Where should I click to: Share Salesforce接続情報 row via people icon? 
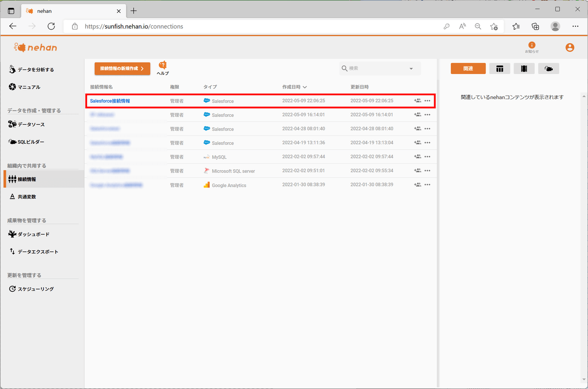417,101
